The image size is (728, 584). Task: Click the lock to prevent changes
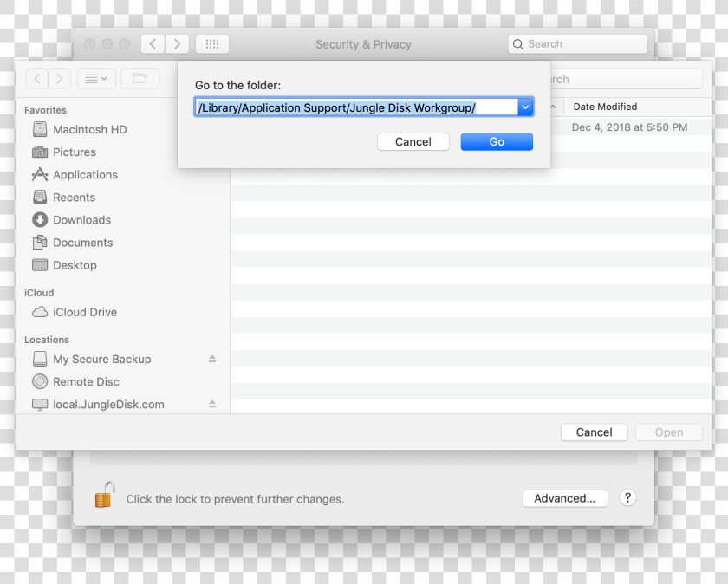coord(105,495)
